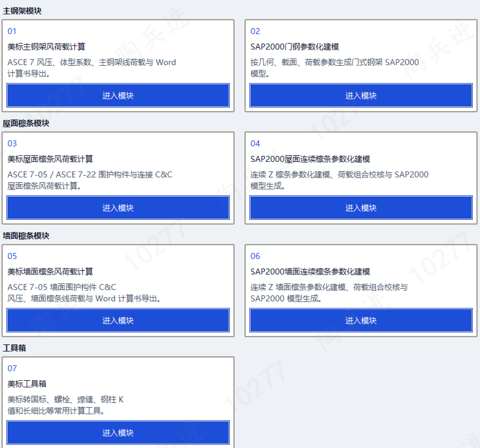Click the section heading 主钢架模块
Image resolution: width=480 pixels, height=448 pixels.
[x=22, y=11]
